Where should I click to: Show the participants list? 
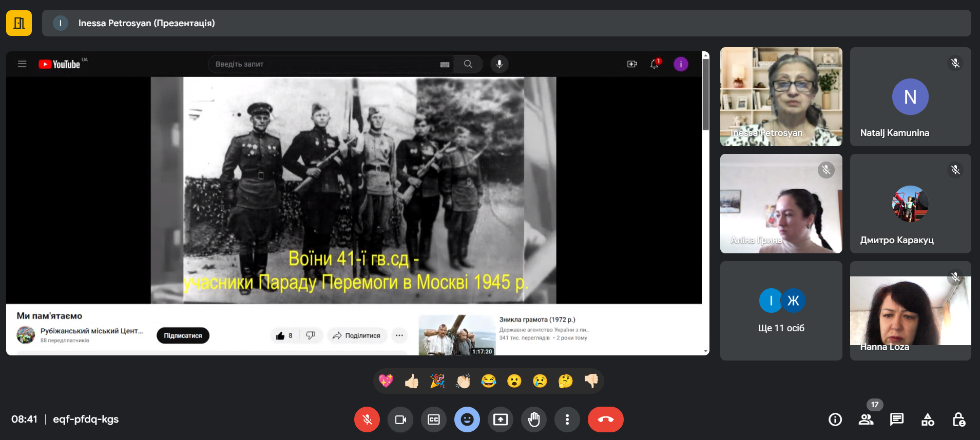point(866,419)
